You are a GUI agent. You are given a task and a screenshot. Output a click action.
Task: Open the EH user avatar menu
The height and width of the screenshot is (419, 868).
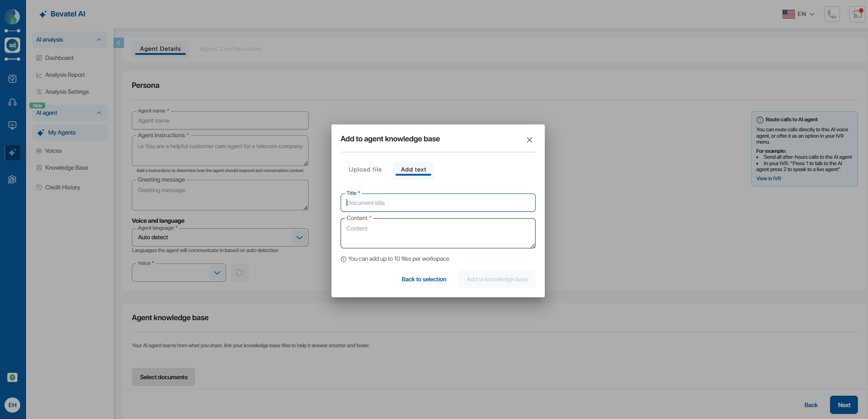pos(12,405)
